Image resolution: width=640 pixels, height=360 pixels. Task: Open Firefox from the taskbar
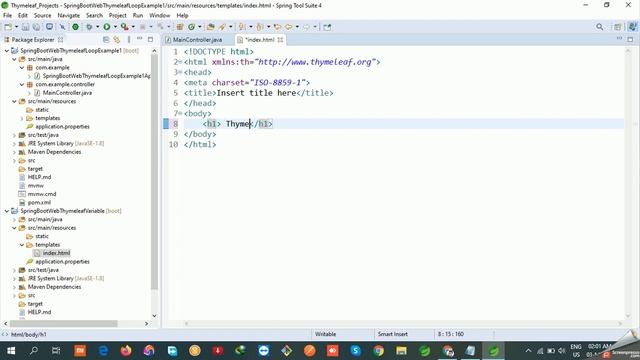pos(126,351)
